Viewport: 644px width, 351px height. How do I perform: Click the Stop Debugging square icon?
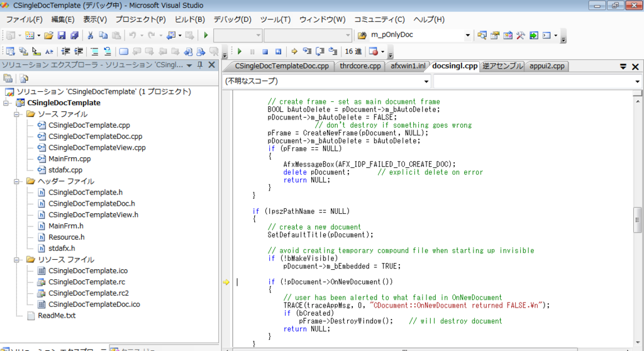265,52
